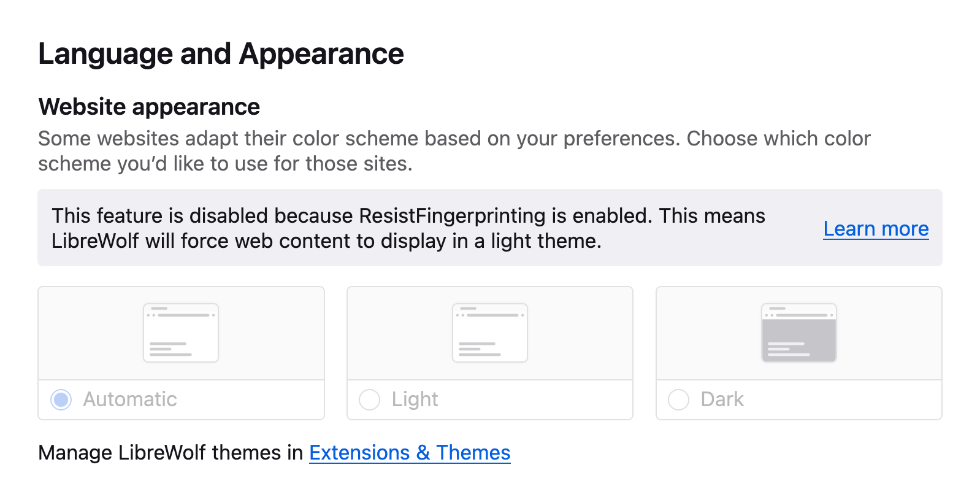Select the Dark website appearance option
The height and width of the screenshot is (497, 980).
pos(679,400)
